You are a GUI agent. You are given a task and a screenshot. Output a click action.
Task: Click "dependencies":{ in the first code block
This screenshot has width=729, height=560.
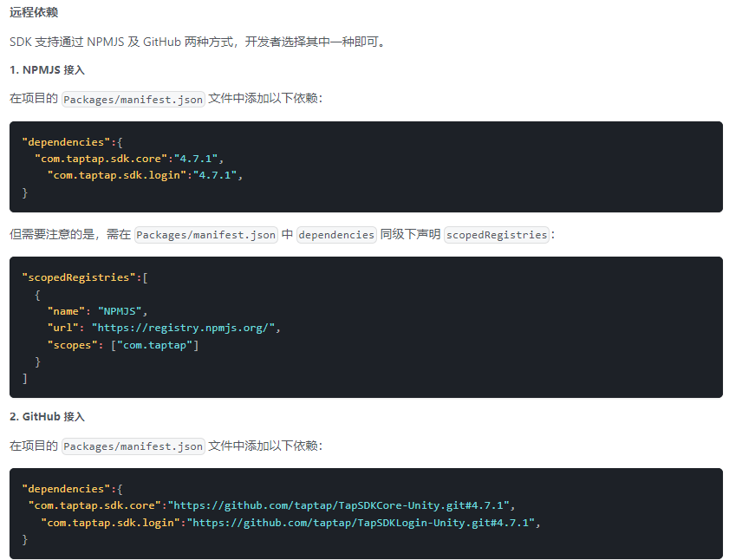point(72,142)
